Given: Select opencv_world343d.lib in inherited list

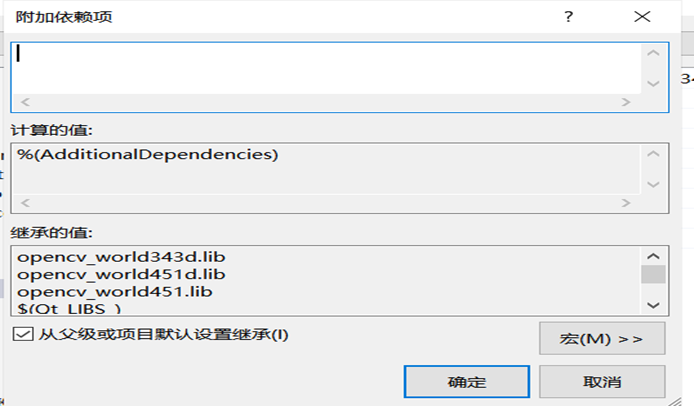Looking at the screenshot, I should click(x=121, y=257).
